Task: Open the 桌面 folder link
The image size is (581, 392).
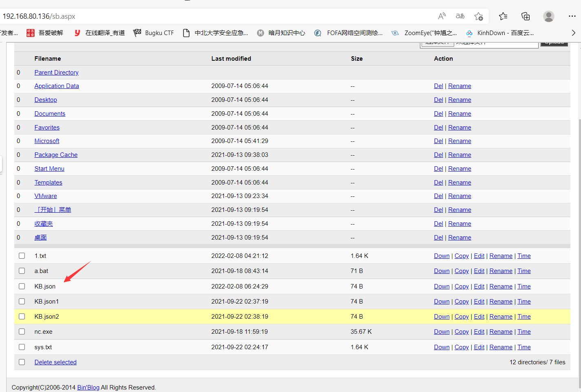Action: click(x=40, y=238)
